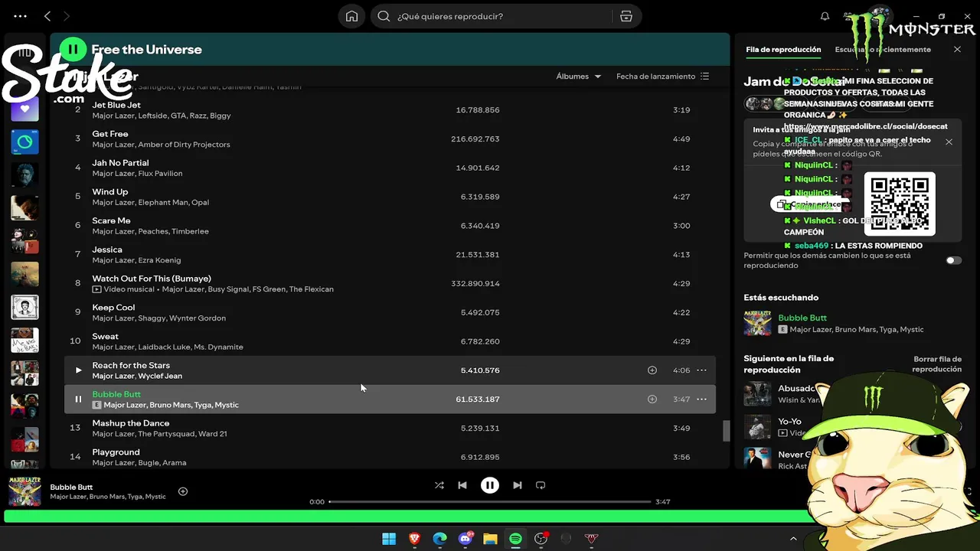Close the queue side panel
The image size is (980, 551).
[957, 49]
